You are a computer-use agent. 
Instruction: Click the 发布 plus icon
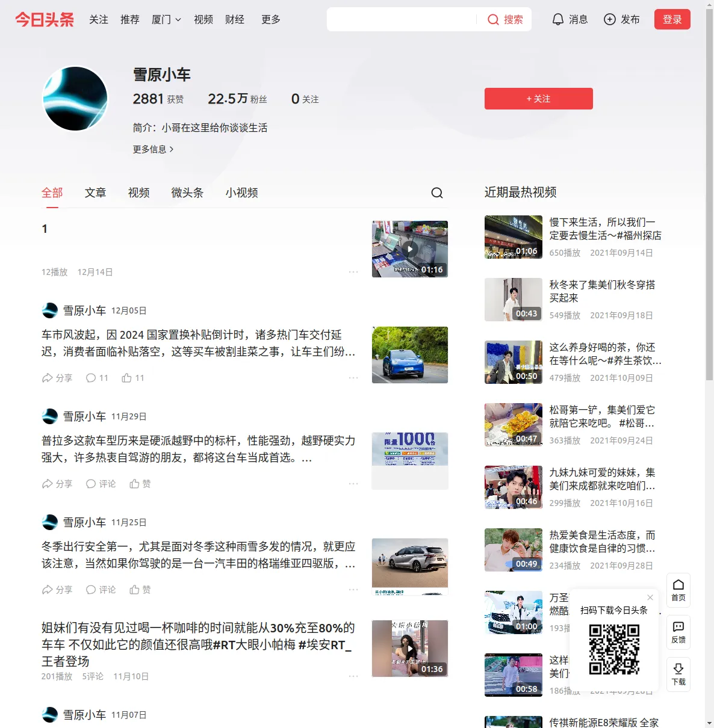(610, 19)
